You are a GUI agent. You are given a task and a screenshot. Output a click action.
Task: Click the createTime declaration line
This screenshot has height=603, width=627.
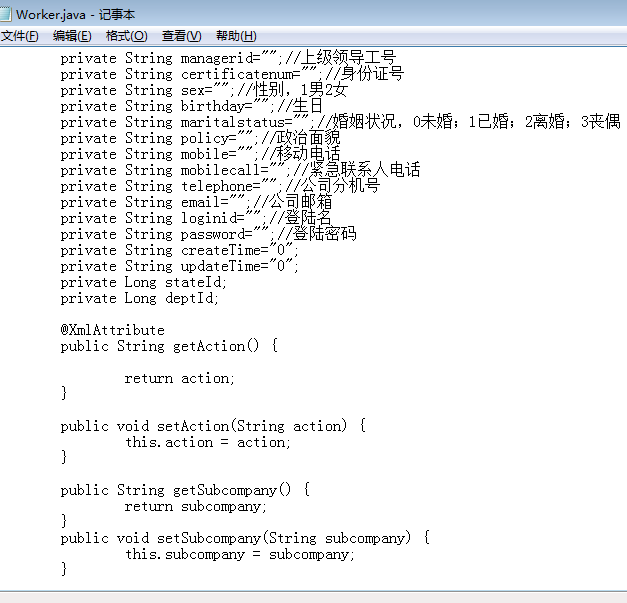pos(180,250)
